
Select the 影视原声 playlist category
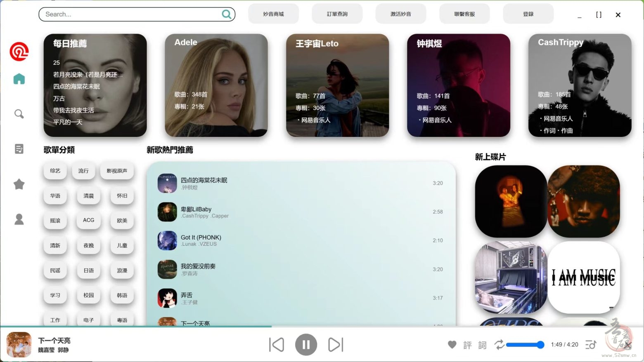[x=117, y=171]
